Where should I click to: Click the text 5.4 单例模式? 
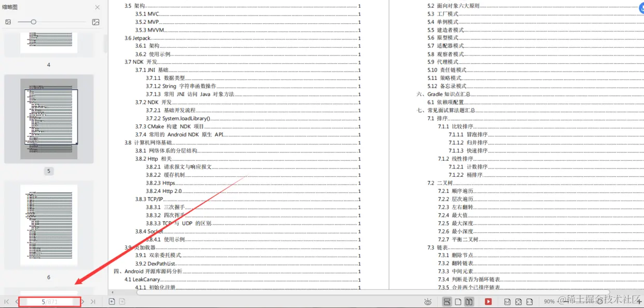pyautogui.click(x=443, y=22)
